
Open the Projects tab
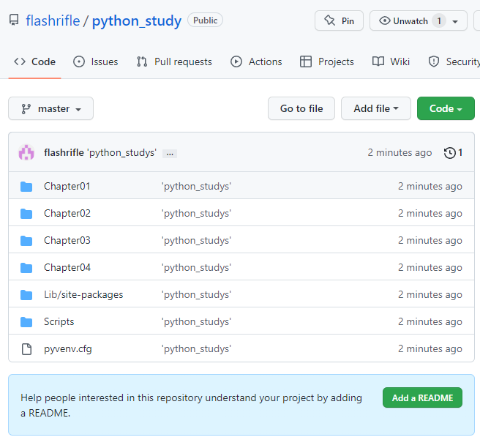click(x=326, y=62)
